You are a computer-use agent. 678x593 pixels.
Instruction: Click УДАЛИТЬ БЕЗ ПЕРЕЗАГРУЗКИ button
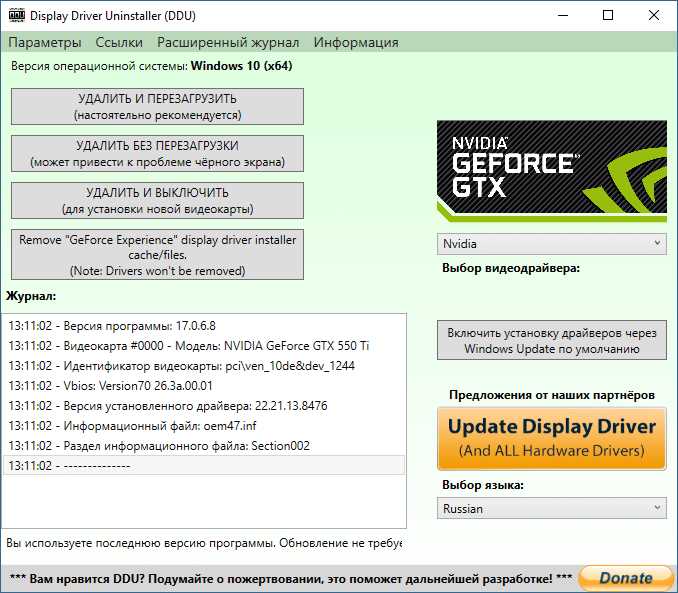coord(157,154)
